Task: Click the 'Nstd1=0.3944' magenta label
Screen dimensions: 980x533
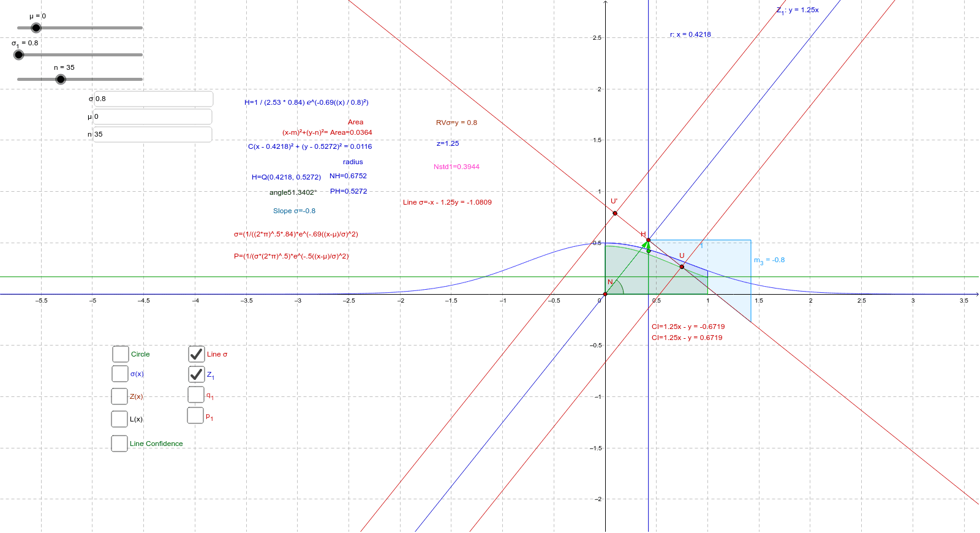Action: (x=456, y=167)
